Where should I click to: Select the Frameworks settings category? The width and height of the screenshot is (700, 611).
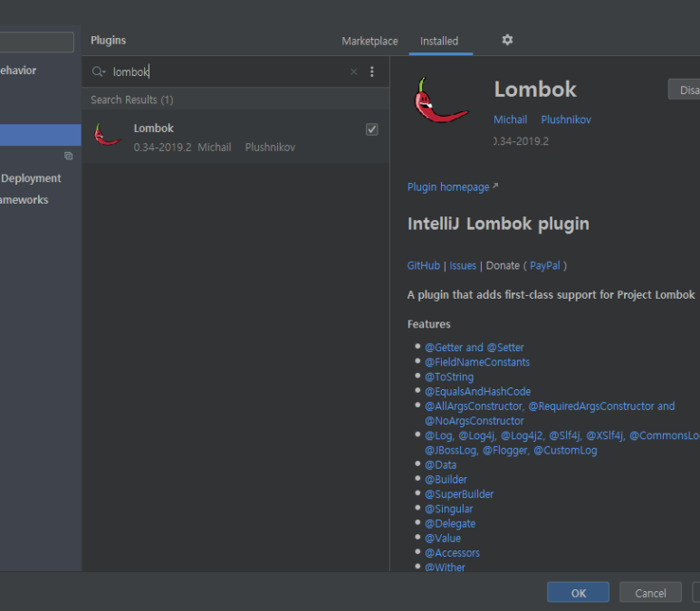coord(24,199)
